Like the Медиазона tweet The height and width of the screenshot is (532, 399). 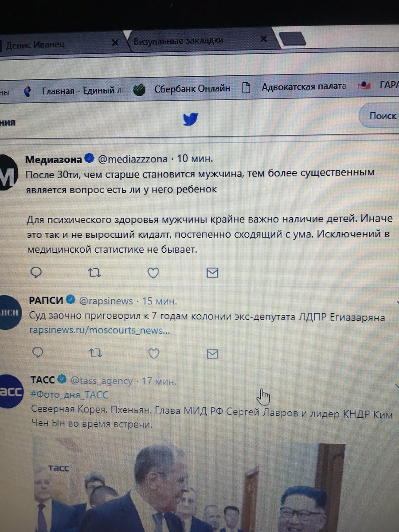(x=153, y=273)
